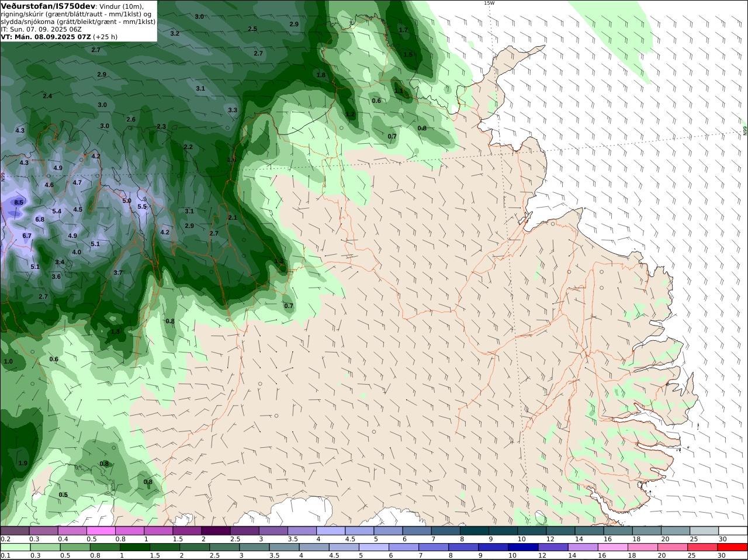
Task: Click the 1.7 precipitation value
Action: click(403, 30)
